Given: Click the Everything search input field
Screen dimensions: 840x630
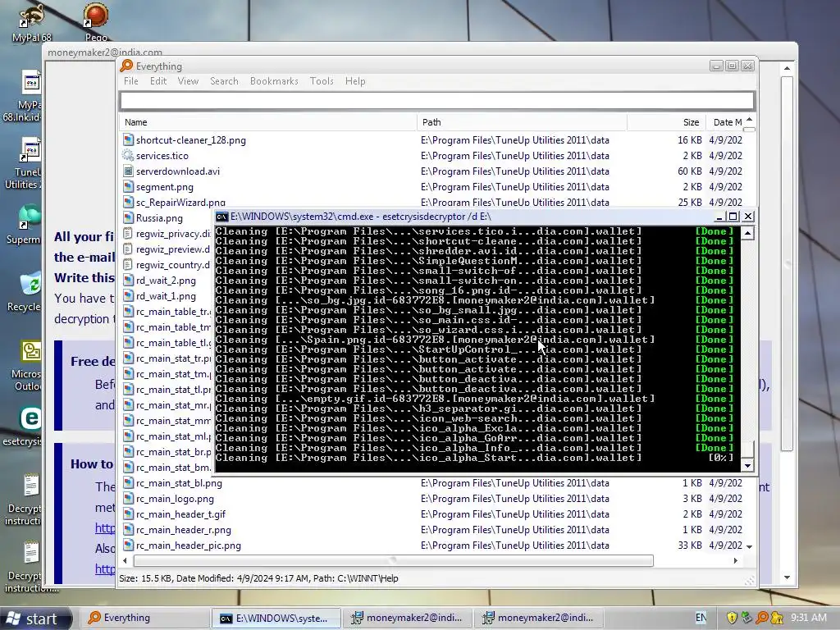Looking at the screenshot, I should coord(437,101).
